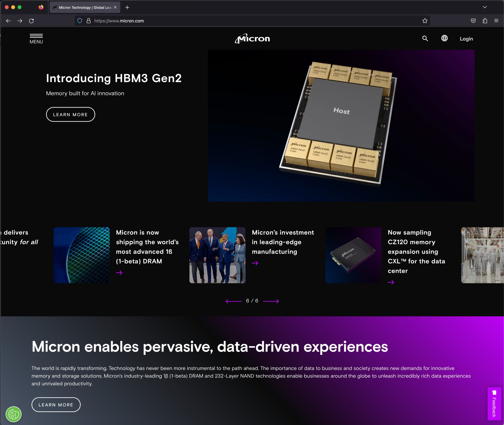504x425 pixels.
Task: Open the hamburger MENU icon
Action: coord(36,39)
